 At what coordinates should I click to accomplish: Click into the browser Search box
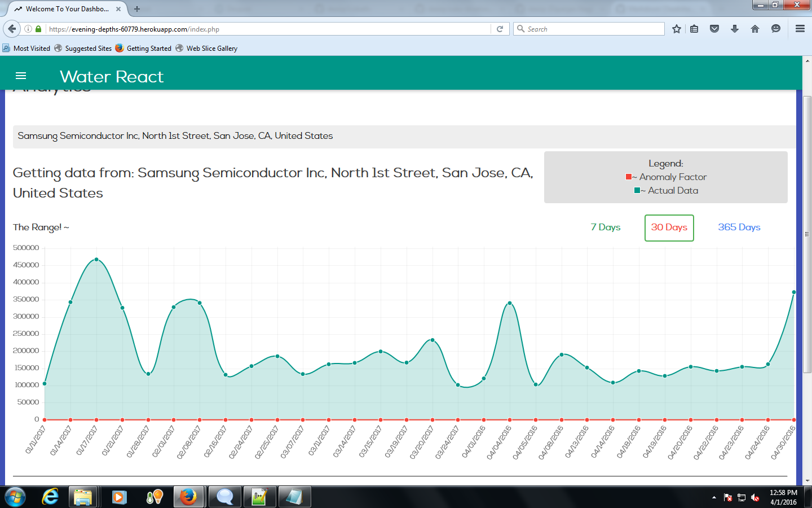pos(589,29)
